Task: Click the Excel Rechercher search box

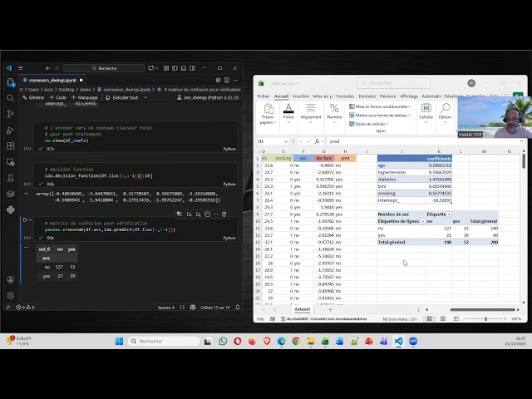Action: 393,83
